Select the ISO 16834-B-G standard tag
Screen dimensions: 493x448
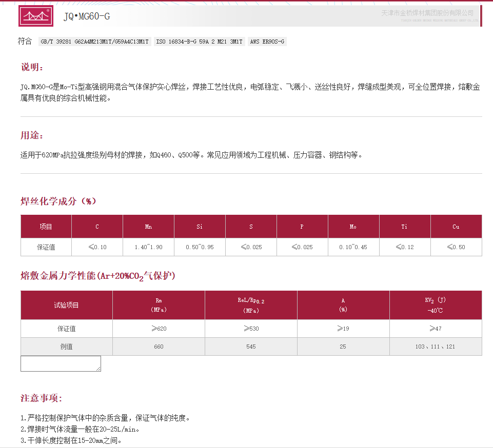(x=199, y=42)
